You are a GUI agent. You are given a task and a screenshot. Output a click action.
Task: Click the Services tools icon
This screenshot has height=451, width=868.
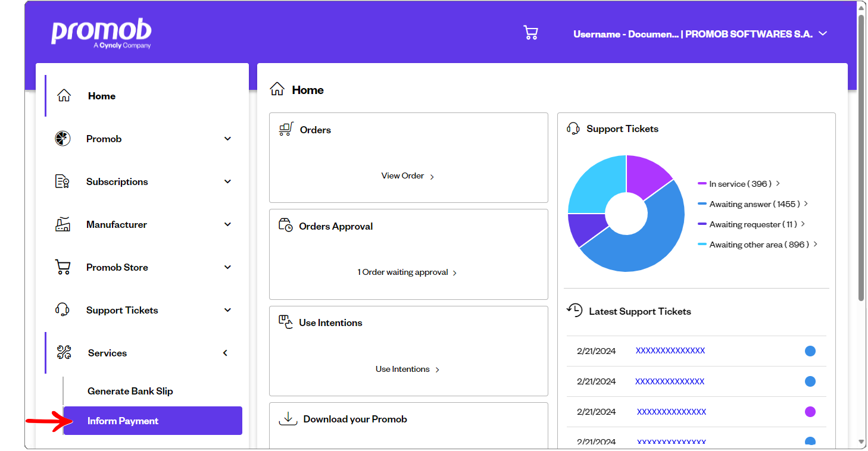64,353
